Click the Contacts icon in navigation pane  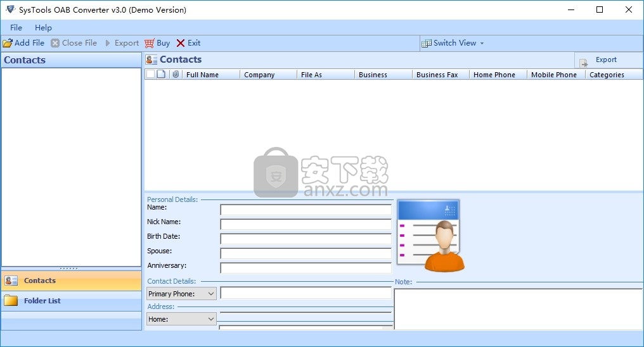(x=11, y=281)
